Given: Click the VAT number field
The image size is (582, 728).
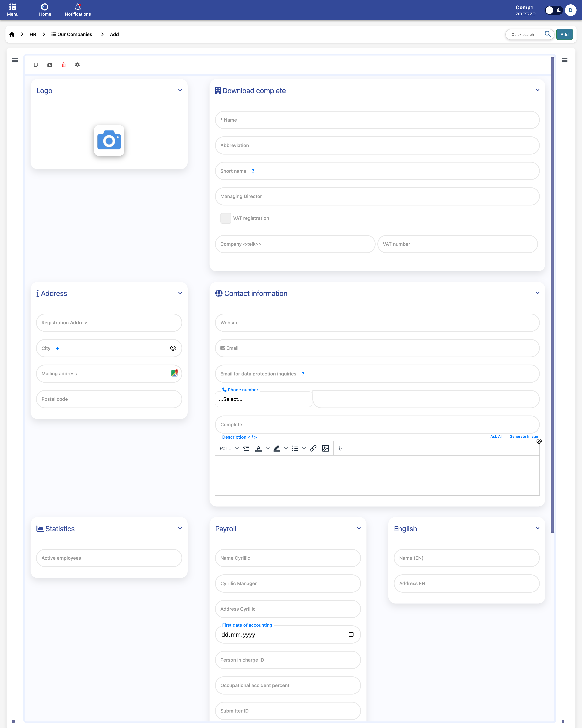Looking at the screenshot, I should pos(457,244).
